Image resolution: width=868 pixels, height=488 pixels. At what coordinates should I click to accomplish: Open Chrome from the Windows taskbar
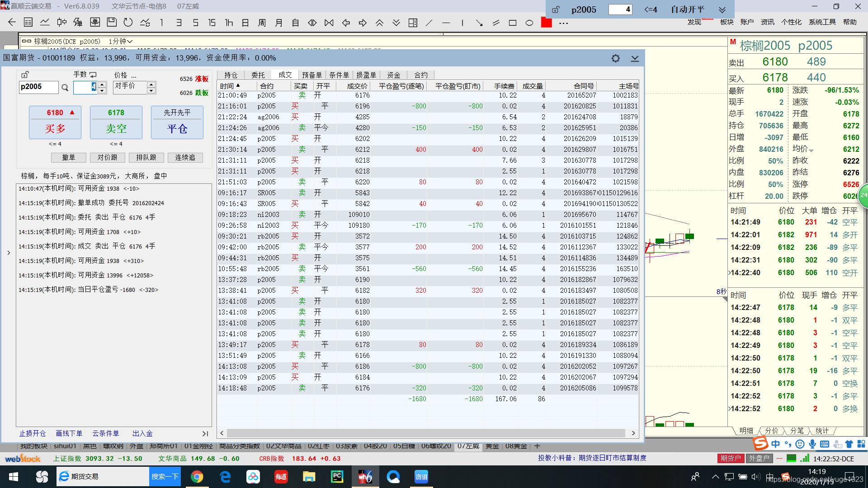pyautogui.click(x=197, y=477)
